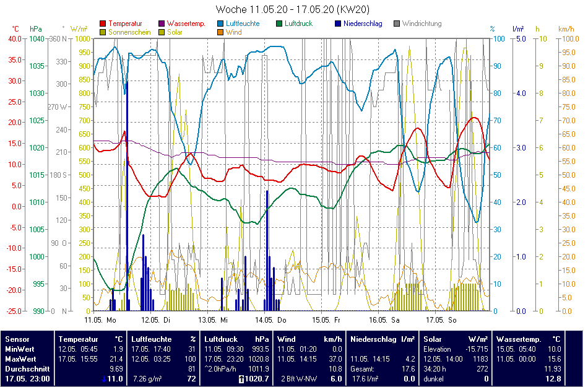Image resolution: width=588 pixels, height=387 pixels.
Task: Select the dark blue Niederschlag legend swatch
Action: [338, 24]
